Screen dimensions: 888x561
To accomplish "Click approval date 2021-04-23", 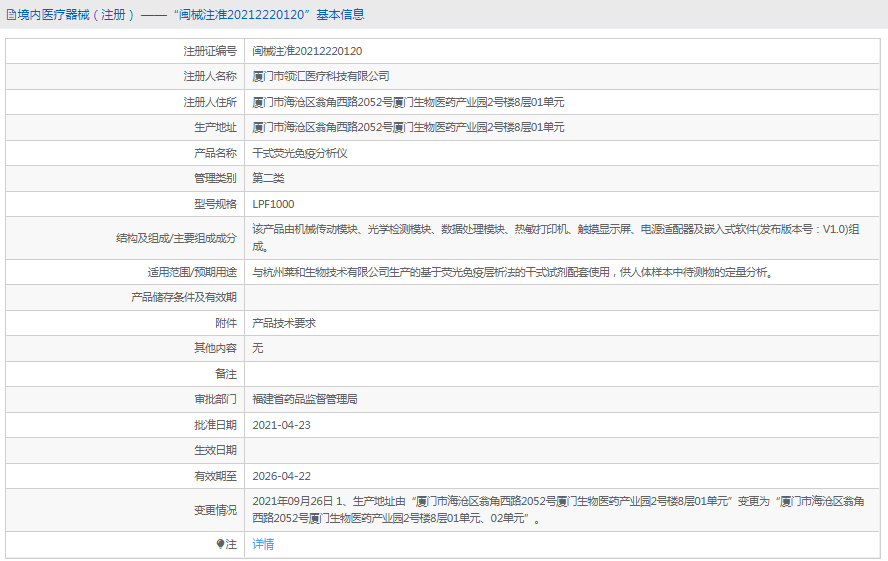I will click(x=281, y=425).
